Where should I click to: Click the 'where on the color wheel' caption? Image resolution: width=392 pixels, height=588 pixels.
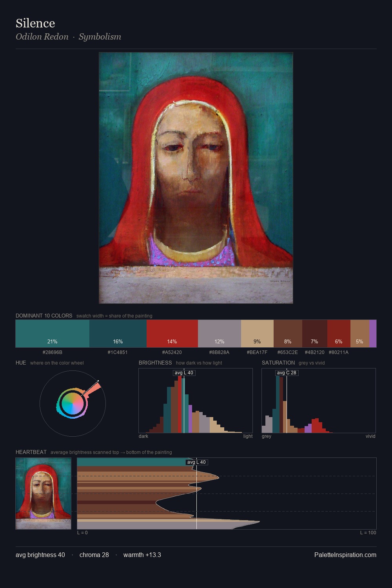[x=57, y=363]
